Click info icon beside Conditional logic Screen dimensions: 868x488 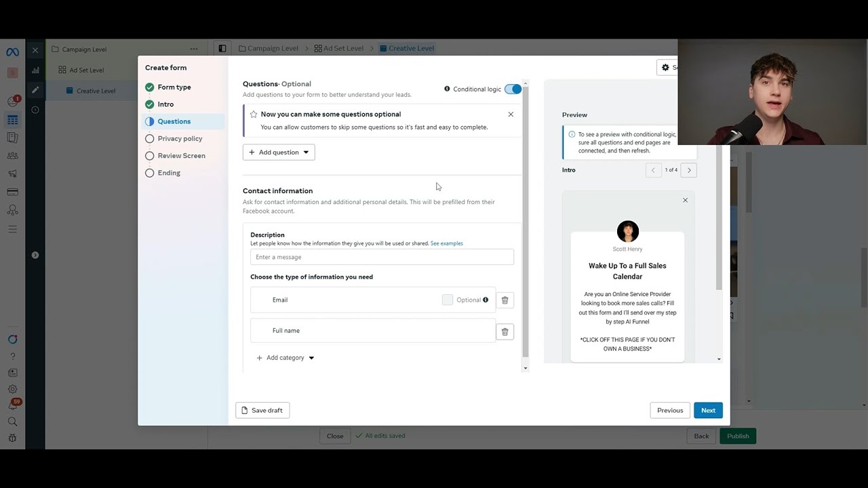pos(447,89)
